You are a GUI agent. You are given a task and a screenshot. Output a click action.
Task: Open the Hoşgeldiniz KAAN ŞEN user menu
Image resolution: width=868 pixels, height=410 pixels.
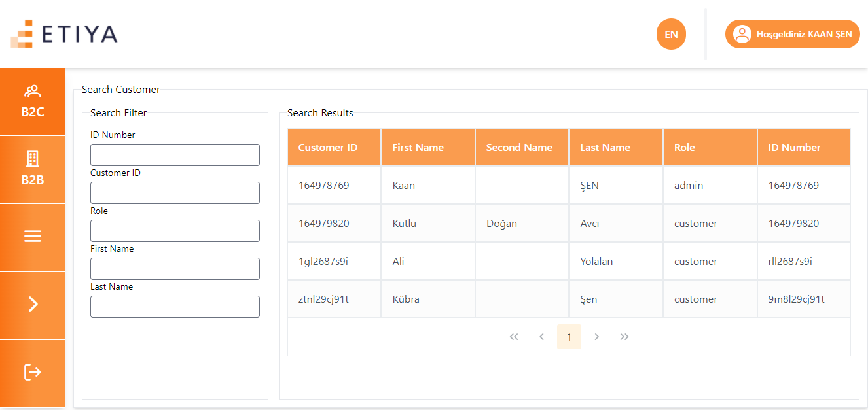point(792,34)
